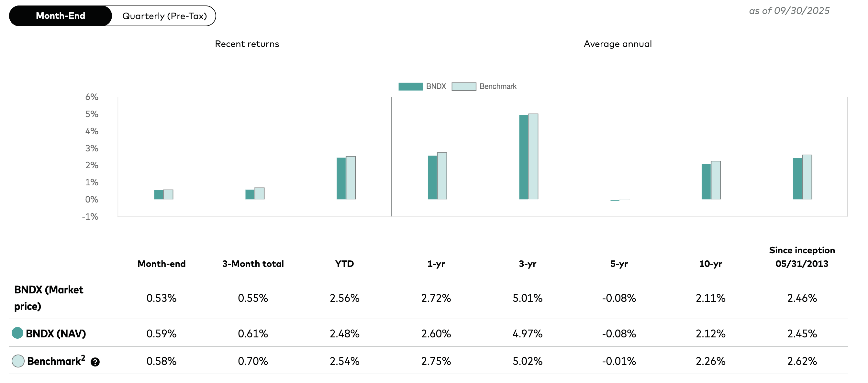The height and width of the screenshot is (383, 868).
Task: Click the 1-yr Benchmark bar
Action: (442, 176)
